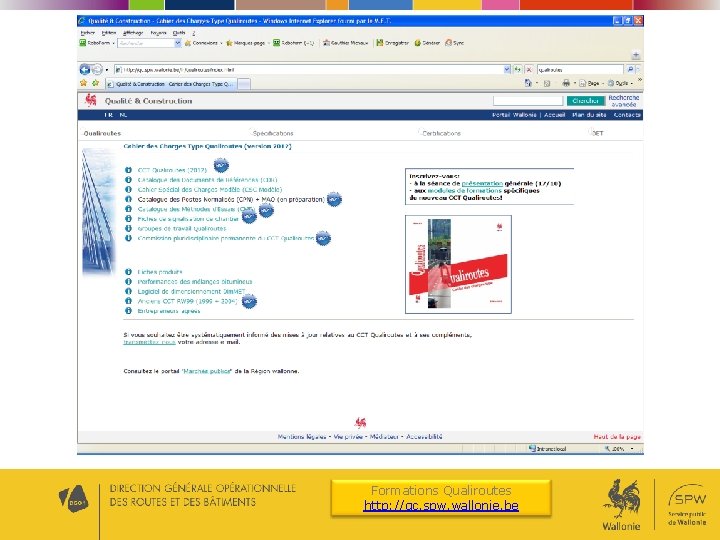Click new badge after Commission pluridisciplinaire permanente
The image size is (720, 540).
click(323, 238)
